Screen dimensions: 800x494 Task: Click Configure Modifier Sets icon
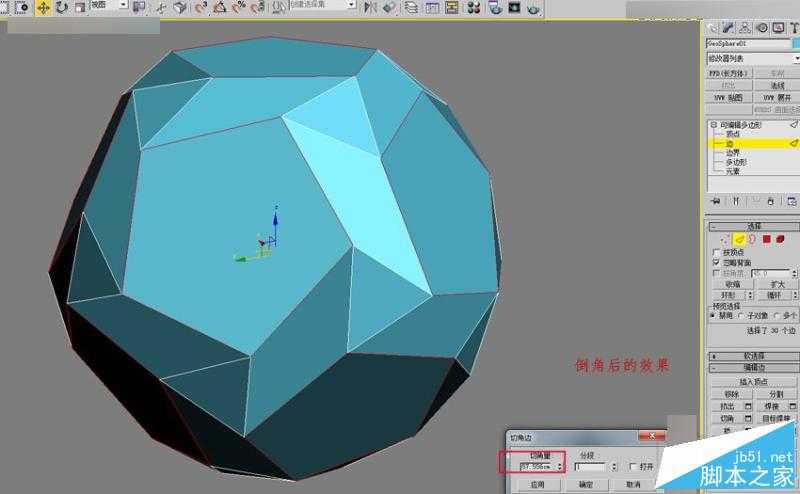(x=791, y=201)
